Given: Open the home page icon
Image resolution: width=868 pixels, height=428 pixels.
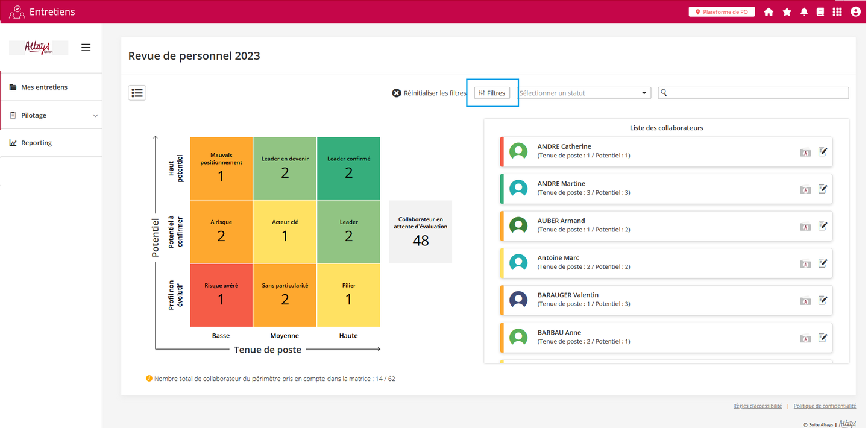Looking at the screenshot, I should click(769, 12).
